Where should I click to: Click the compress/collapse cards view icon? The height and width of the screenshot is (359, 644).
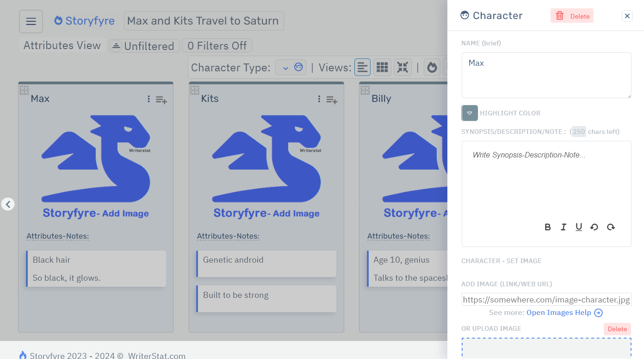pyautogui.click(x=402, y=67)
